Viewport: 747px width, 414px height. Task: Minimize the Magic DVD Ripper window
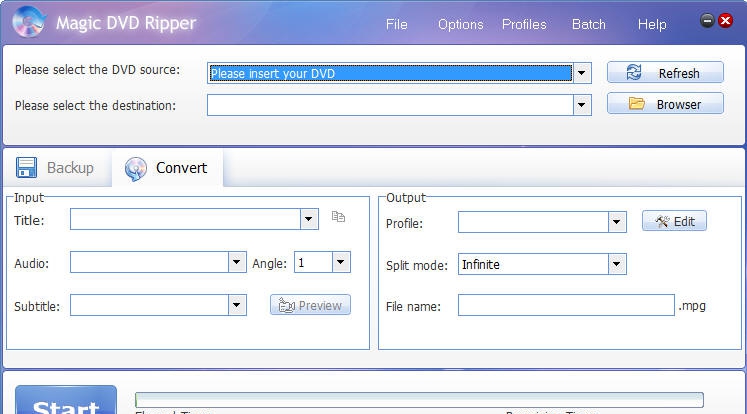point(707,20)
